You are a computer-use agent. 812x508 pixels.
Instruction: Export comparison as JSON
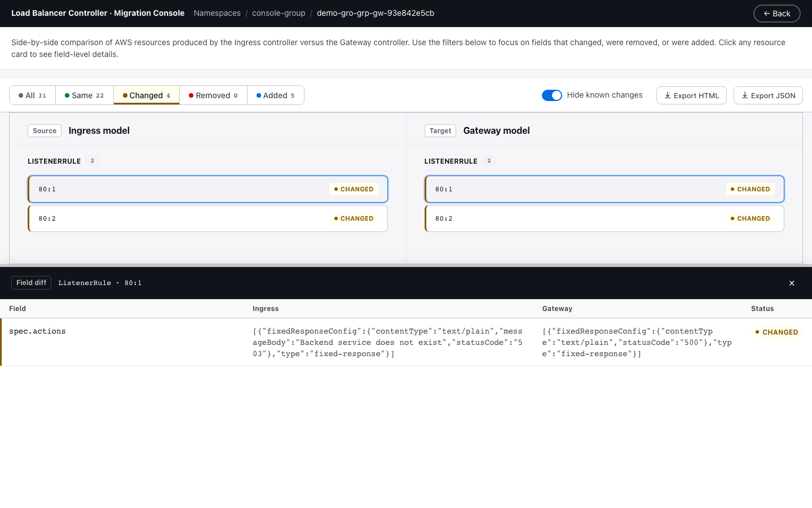[768, 95]
